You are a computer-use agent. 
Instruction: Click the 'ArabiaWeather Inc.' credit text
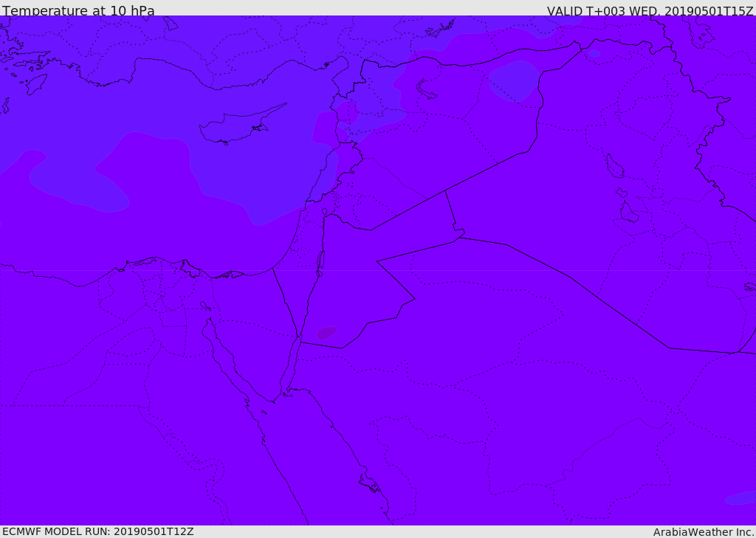(x=704, y=532)
